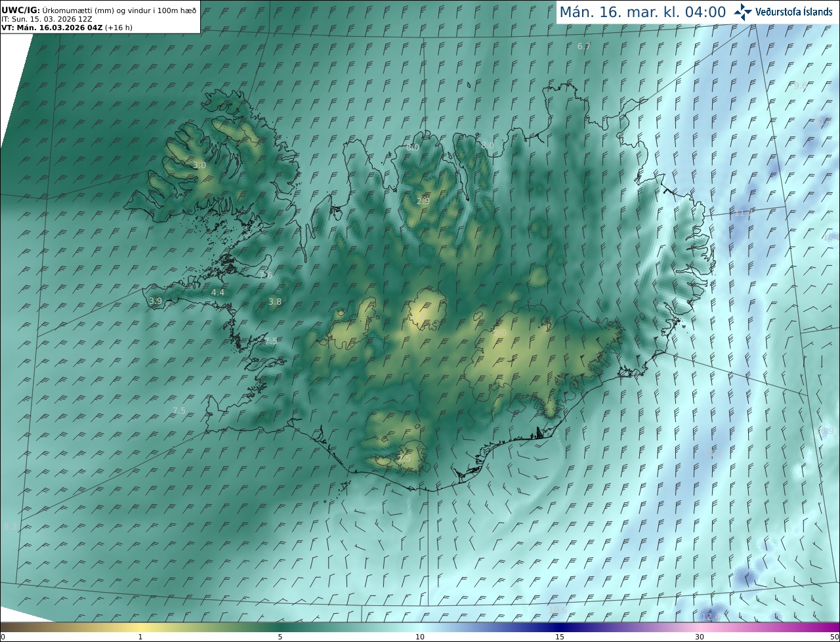This screenshot has height=642, width=840.
Task: Click the 0 tick label on color scale
Action: click(x=2, y=637)
